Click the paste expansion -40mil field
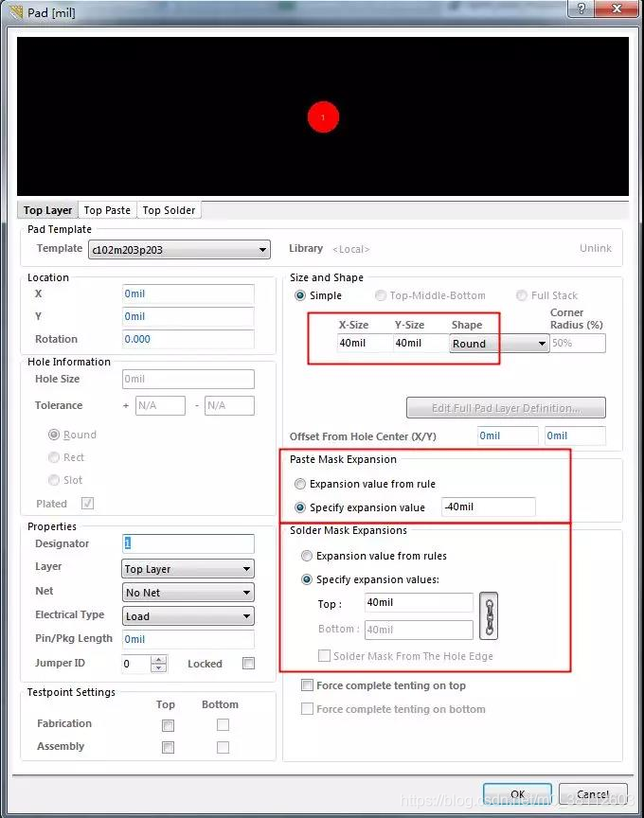Image resolution: width=644 pixels, height=818 pixels. (489, 507)
